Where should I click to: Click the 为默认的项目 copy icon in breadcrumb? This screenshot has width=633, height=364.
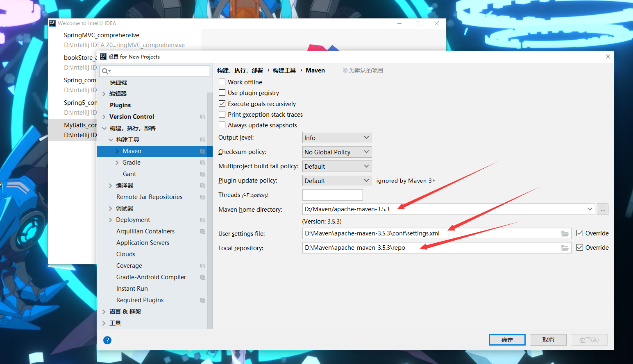345,70
